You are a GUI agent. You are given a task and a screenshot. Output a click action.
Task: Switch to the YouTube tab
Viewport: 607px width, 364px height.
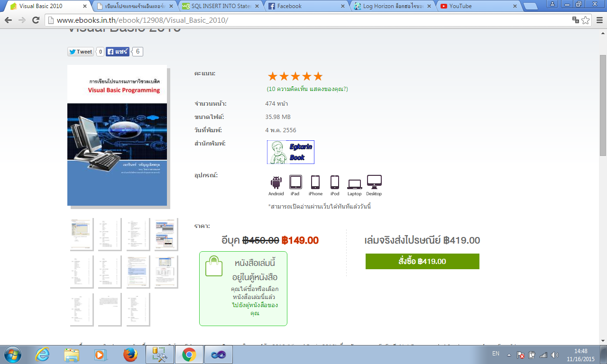[477, 6]
